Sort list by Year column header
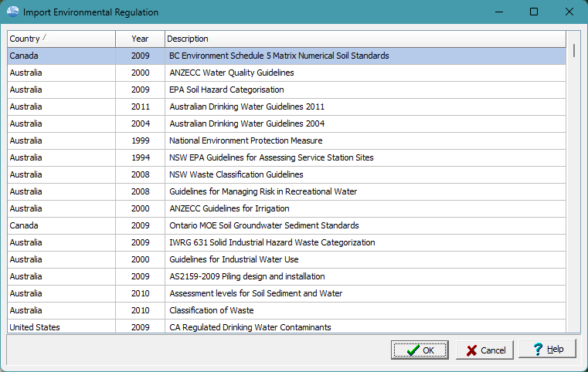Screen dimensions: 588x372 click(140, 39)
